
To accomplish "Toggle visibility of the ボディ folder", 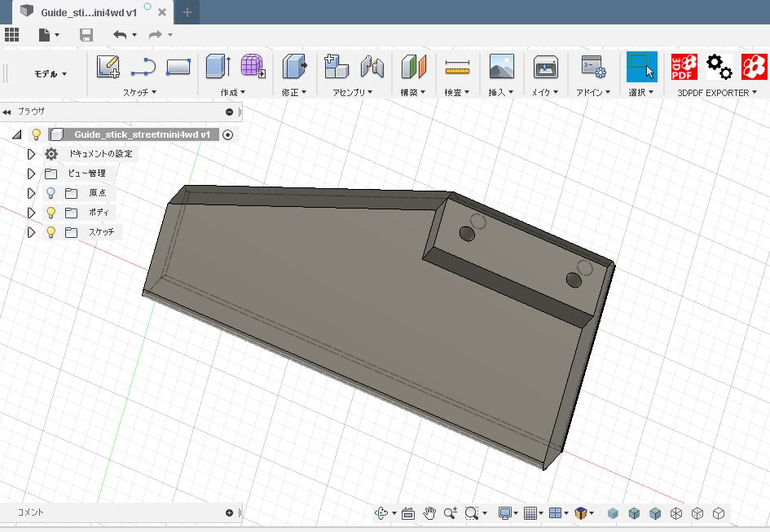I will click(51, 213).
